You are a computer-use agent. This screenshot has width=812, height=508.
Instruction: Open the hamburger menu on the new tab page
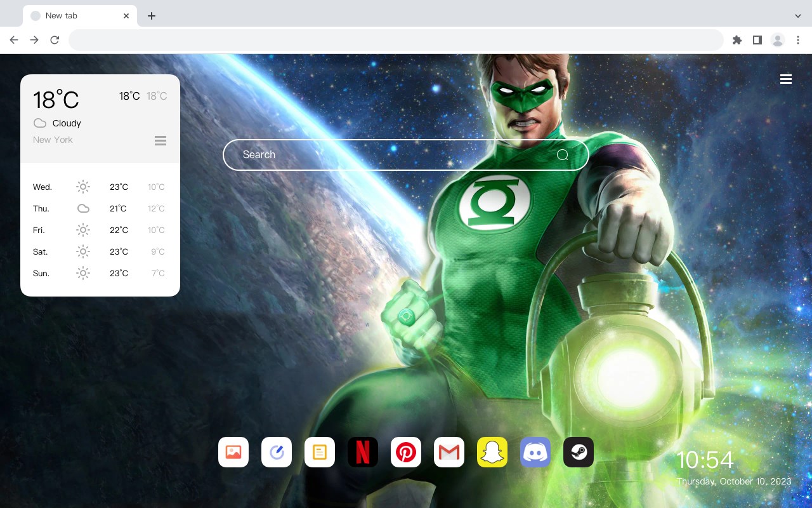pyautogui.click(x=786, y=79)
